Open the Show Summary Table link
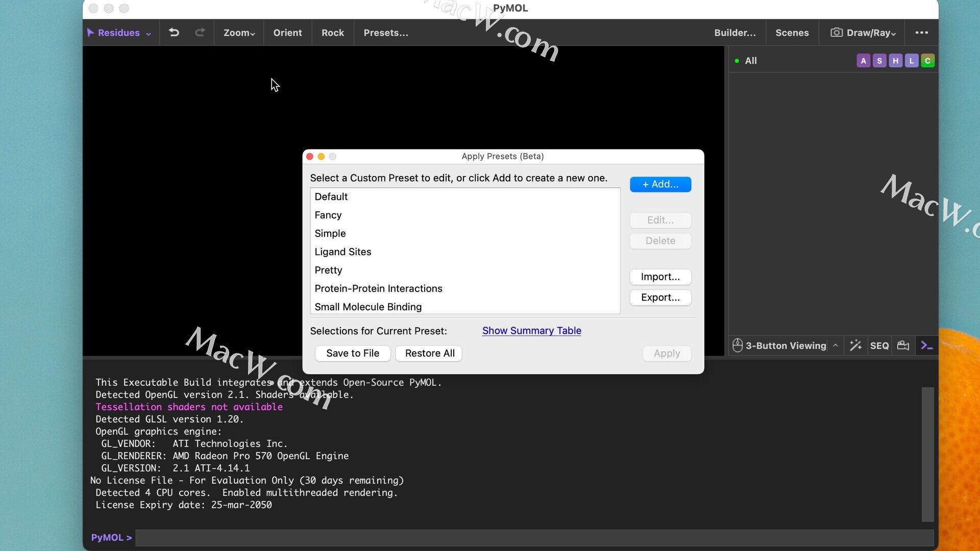Screen dimensions: 980x551 point(532,331)
